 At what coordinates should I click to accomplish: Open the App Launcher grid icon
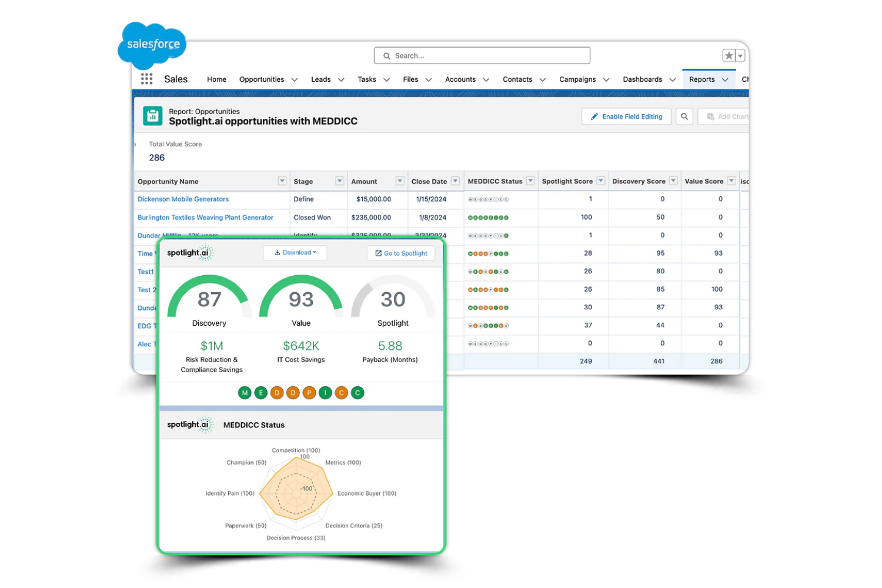(146, 79)
